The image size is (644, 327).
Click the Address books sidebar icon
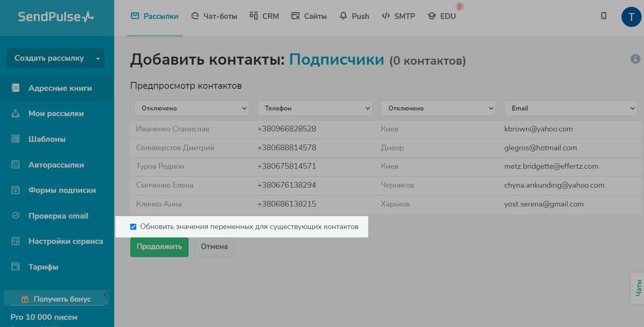[15, 88]
